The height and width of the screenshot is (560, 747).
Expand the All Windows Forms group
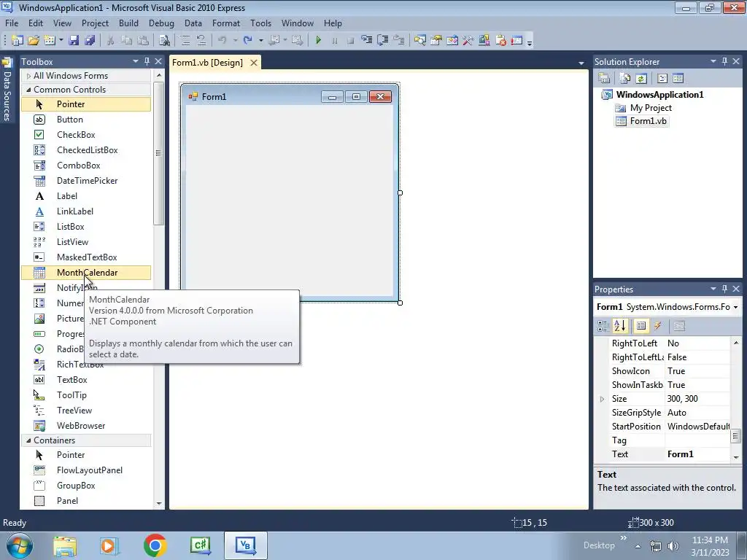(x=28, y=76)
